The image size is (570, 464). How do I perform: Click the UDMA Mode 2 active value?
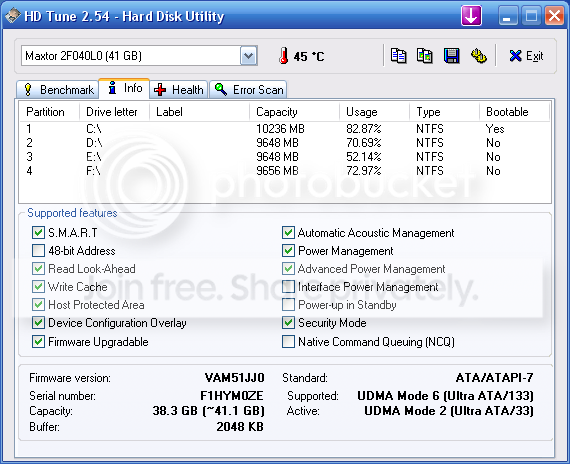click(449, 411)
